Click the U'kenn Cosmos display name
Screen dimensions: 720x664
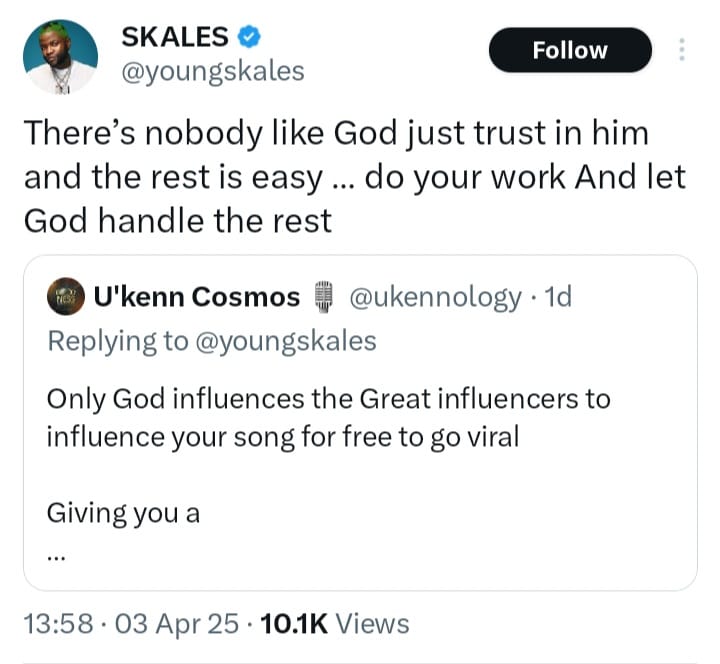point(196,297)
